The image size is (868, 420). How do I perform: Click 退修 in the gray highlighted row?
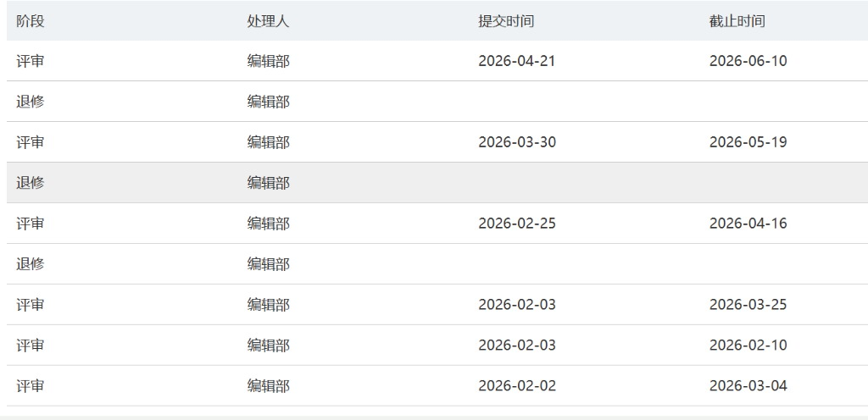tap(31, 183)
